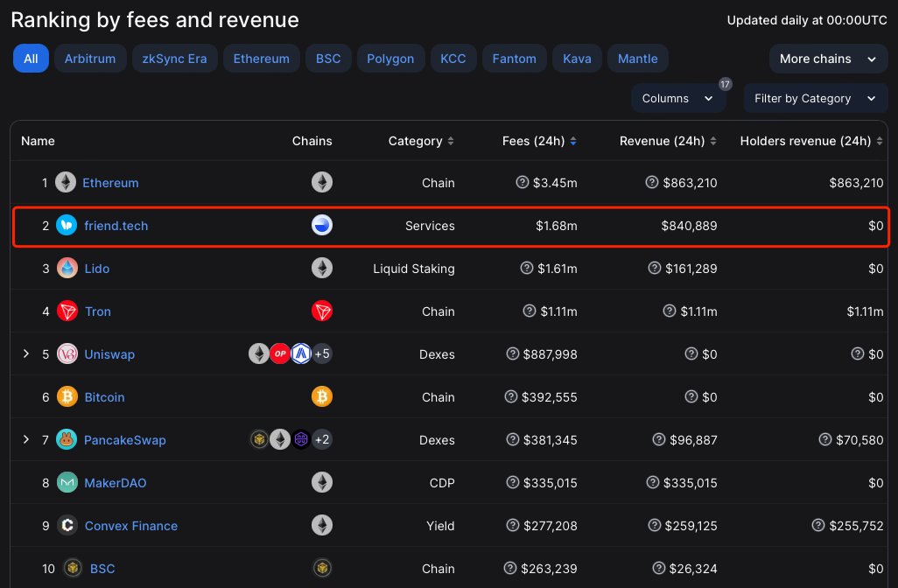Screen dimensions: 898x588
Task: Click the info icon beside Convex holders revenue
Action: 817,525
